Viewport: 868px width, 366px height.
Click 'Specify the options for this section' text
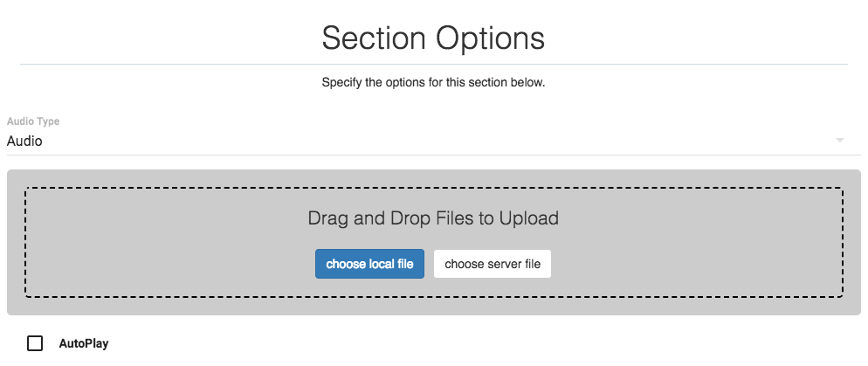click(x=433, y=83)
